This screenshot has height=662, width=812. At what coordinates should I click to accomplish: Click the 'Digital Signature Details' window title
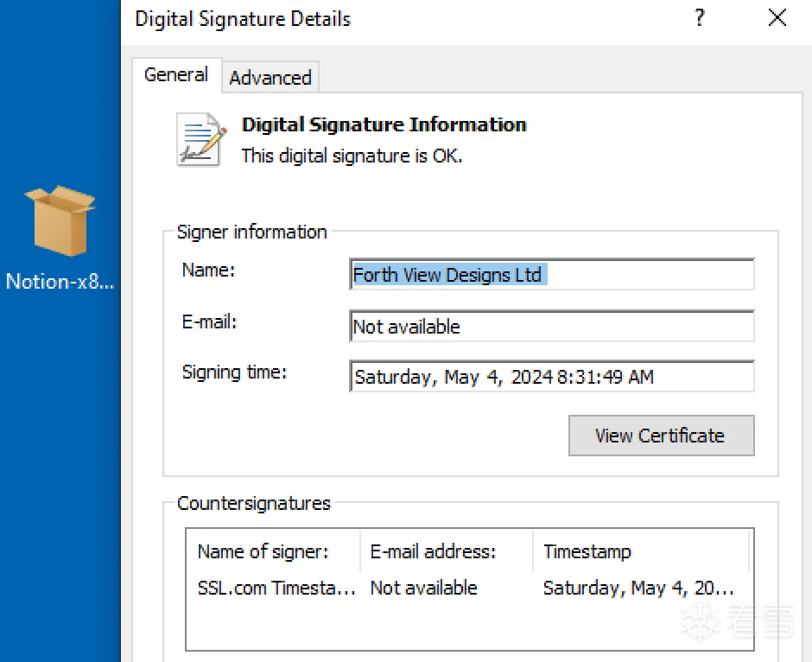click(243, 19)
